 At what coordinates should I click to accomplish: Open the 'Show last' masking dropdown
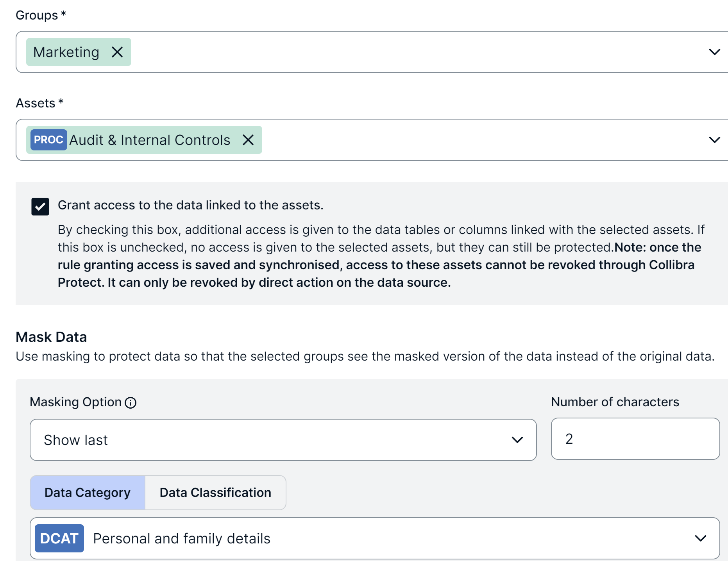tap(274, 440)
